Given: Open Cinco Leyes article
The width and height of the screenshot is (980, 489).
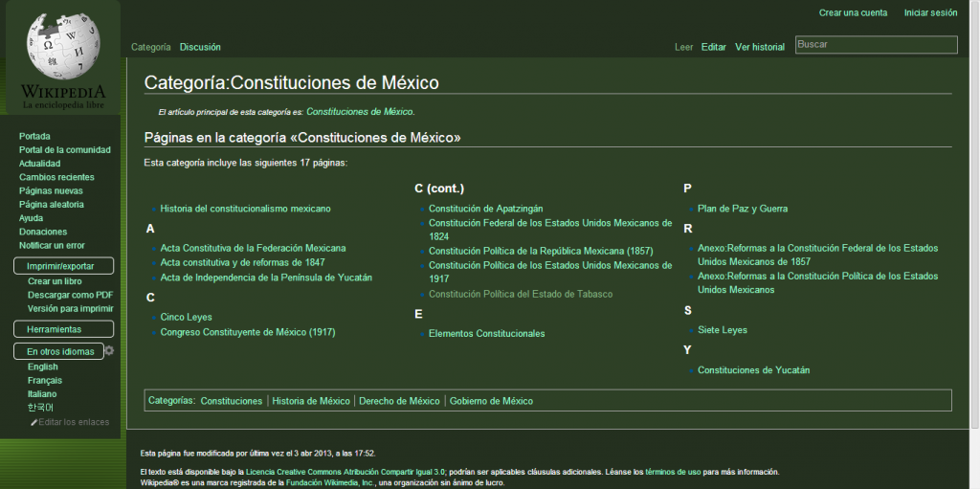Looking at the screenshot, I should click(x=187, y=318).
